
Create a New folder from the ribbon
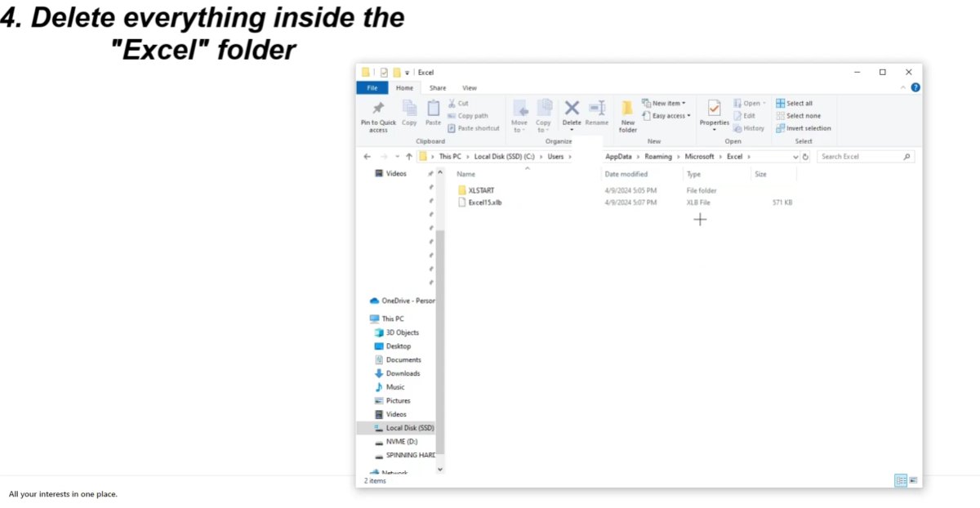click(x=627, y=115)
